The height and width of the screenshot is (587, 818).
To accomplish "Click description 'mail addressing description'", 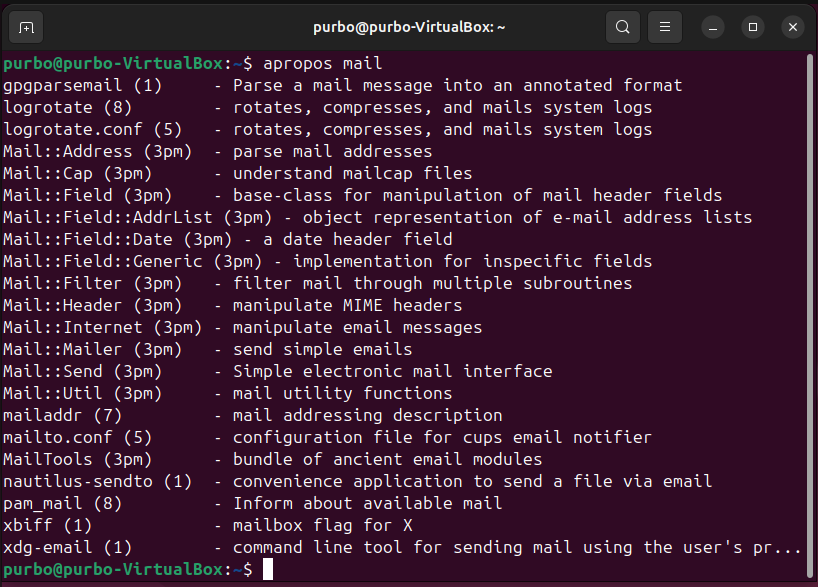I will [367, 415].
